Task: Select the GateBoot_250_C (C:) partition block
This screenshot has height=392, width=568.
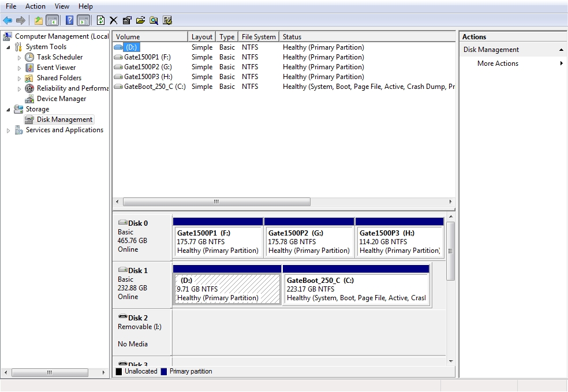Action: (356, 289)
